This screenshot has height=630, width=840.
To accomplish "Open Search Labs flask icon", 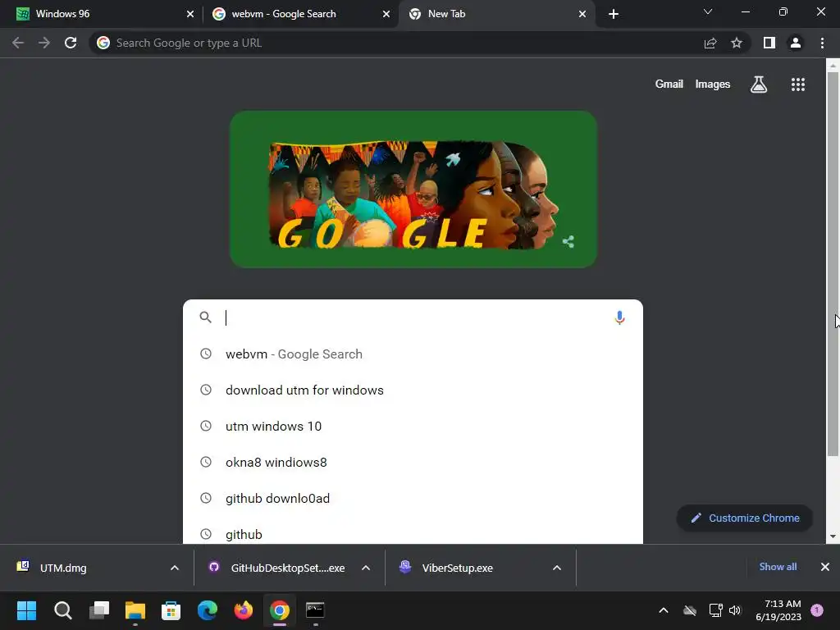I will pos(758,84).
